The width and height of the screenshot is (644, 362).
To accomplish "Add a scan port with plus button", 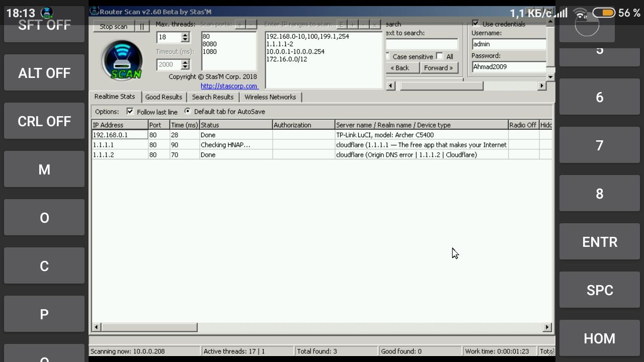I will click(x=240, y=24).
